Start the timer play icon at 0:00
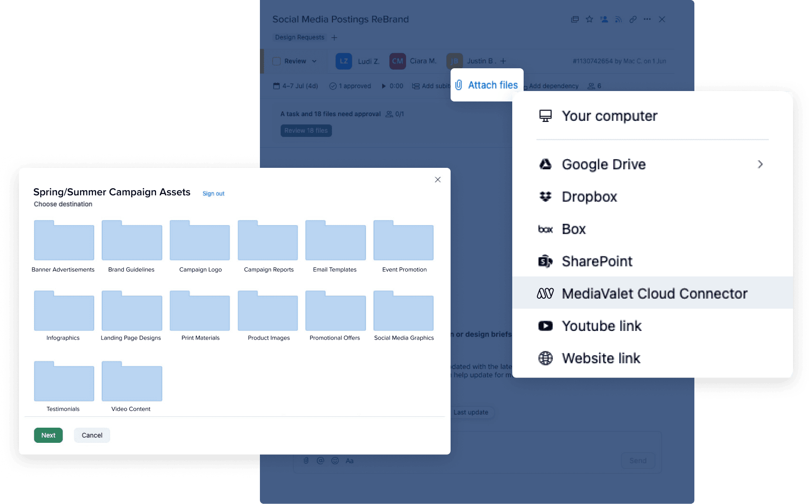 383,86
